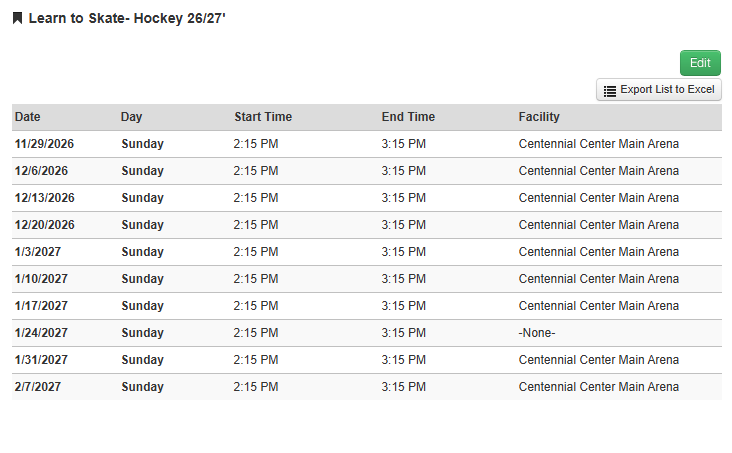Image resolution: width=732 pixels, height=453 pixels.
Task: Click facility on the 1/31/2027 row
Action: 598,360
